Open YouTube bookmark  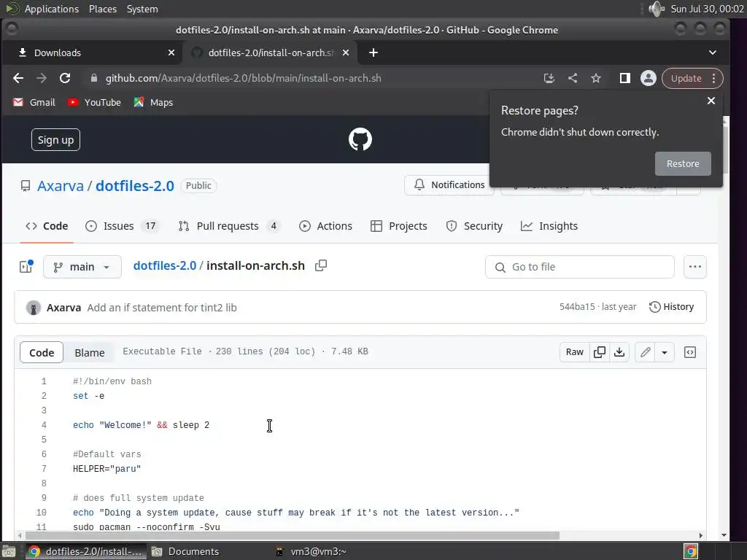(x=94, y=102)
